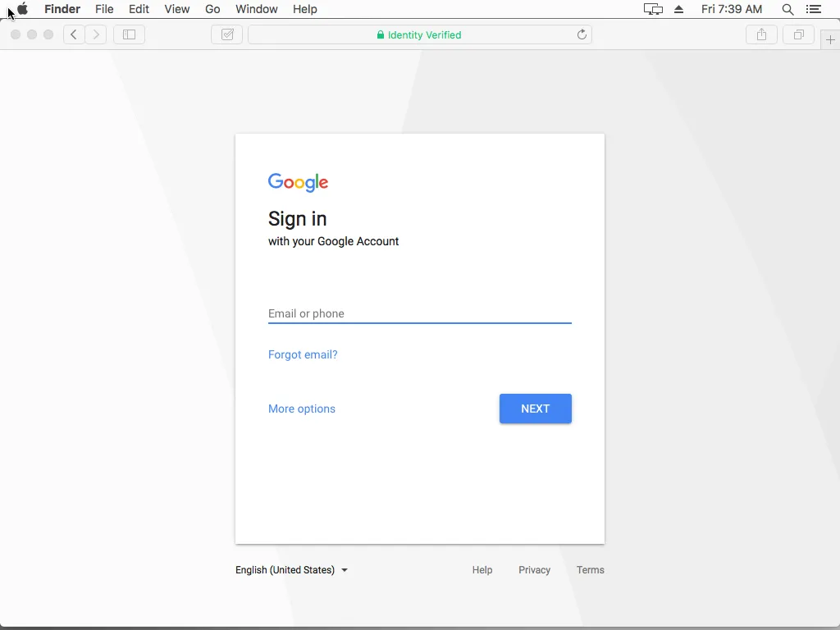The image size is (840, 630).
Task: Reload the current page
Action: (x=582, y=34)
